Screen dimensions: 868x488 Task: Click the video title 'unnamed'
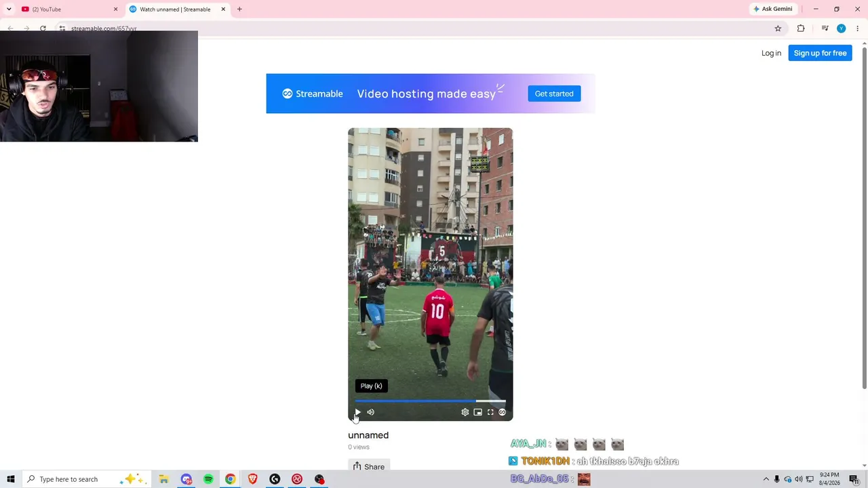(x=368, y=435)
